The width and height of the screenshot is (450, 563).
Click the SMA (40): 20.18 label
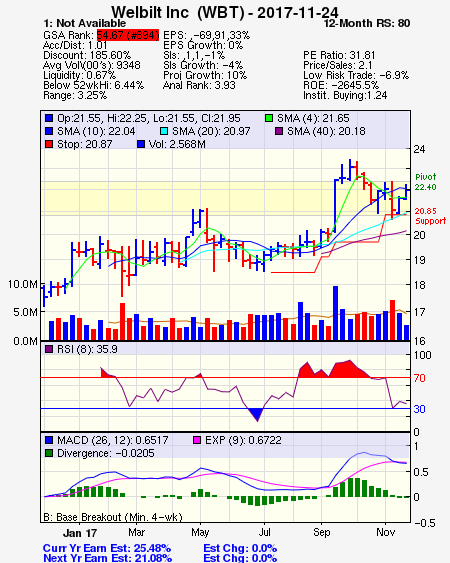(x=326, y=131)
